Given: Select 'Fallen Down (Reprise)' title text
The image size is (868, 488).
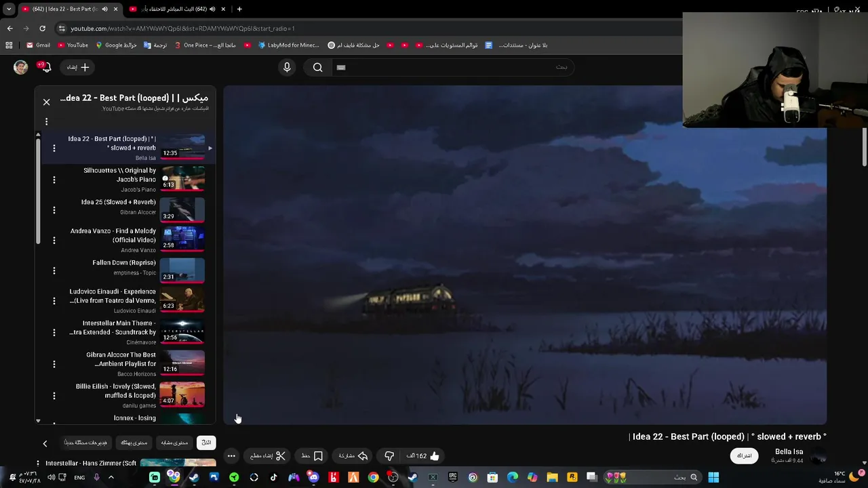Looking at the screenshot, I should coord(124,262).
